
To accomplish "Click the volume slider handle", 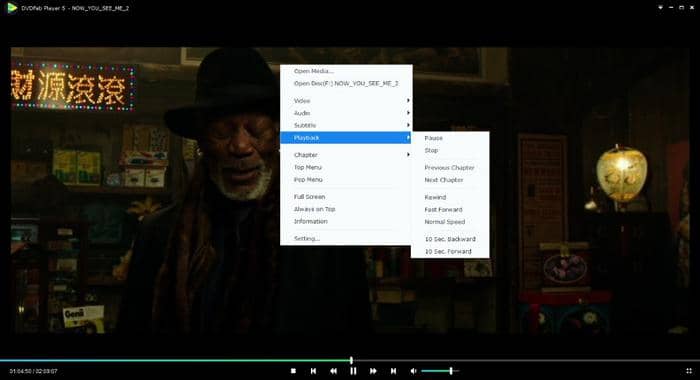I will point(451,371).
